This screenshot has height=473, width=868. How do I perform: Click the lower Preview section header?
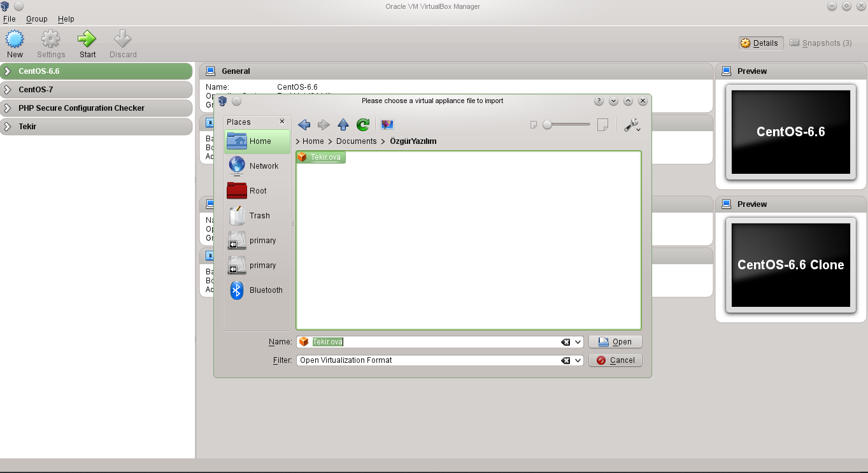pyautogui.click(x=791, y=204)
